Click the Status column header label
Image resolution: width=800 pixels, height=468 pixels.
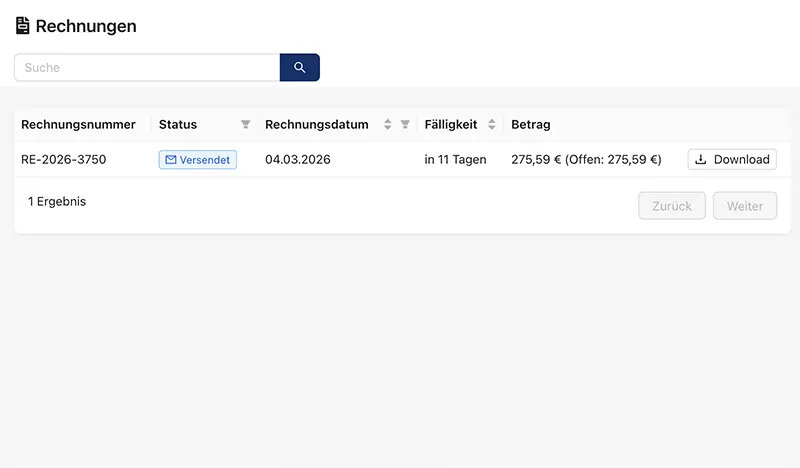pyautogui.click(x=178, y=125)
